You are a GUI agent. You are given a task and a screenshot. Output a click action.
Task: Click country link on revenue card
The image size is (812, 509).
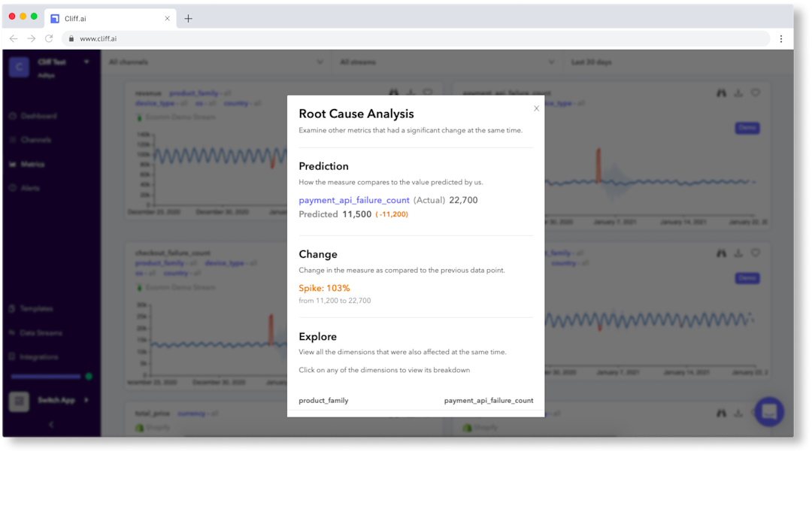click(235, 104)
